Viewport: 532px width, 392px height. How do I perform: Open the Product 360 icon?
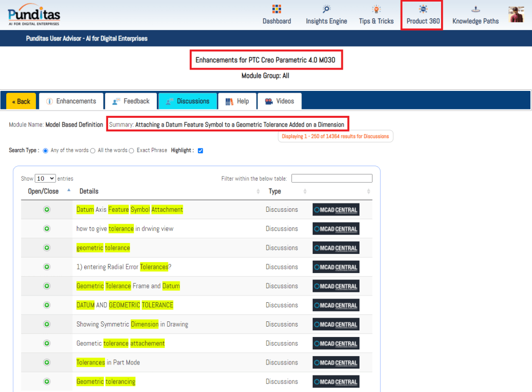(x=423, y=9)
